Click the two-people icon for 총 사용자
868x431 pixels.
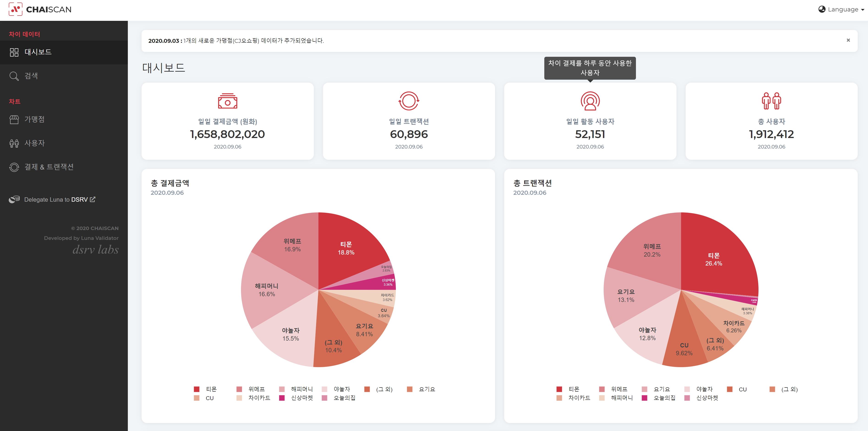pos(771,101)
